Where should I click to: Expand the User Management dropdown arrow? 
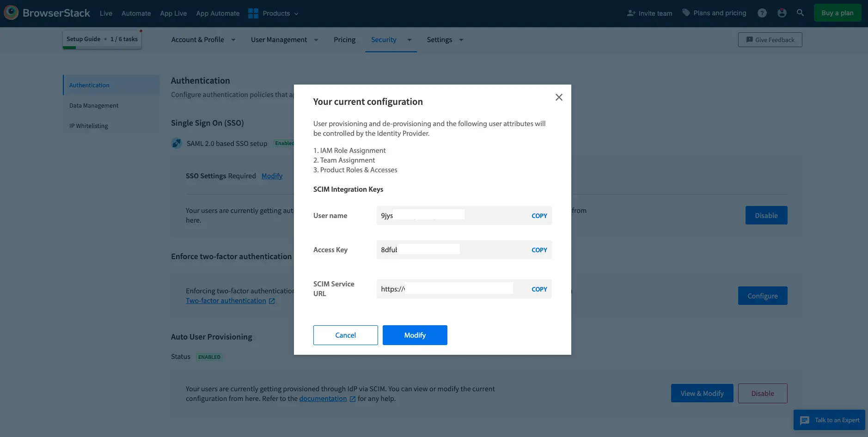point(316,40)
